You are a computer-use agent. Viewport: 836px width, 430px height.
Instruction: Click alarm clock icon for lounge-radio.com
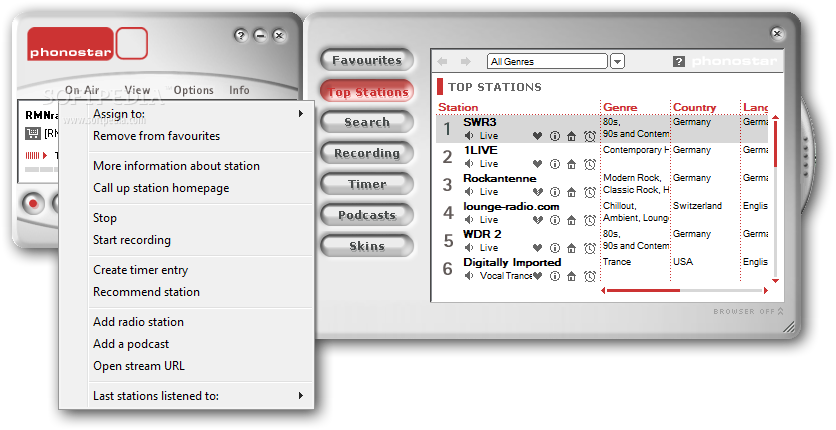pyautogui.click(x=590, y=220)
